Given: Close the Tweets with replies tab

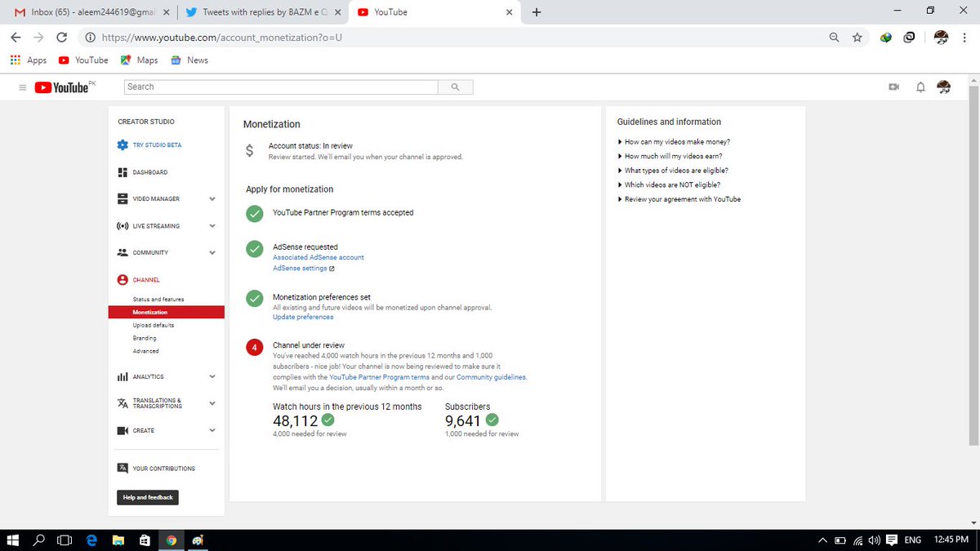Looking at the screenshot, I should tap(338, 12).
